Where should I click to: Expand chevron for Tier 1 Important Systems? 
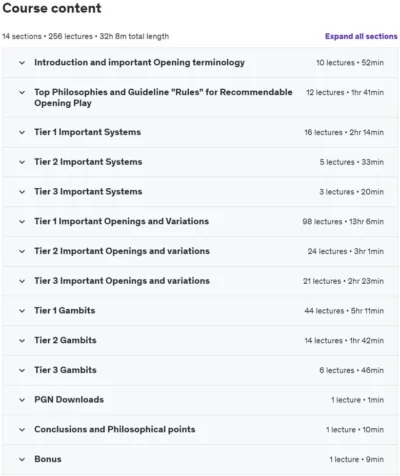(22, 132)
